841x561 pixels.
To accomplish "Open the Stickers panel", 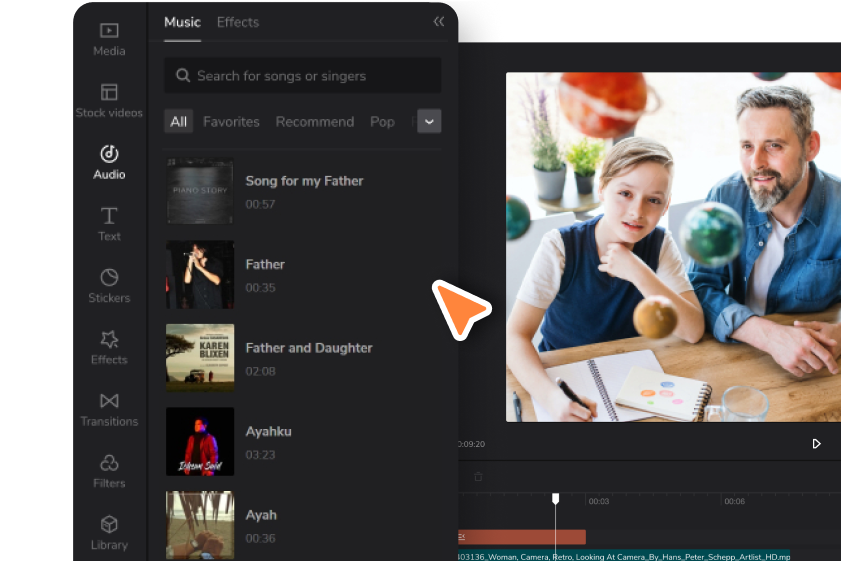I will point(109,286).
